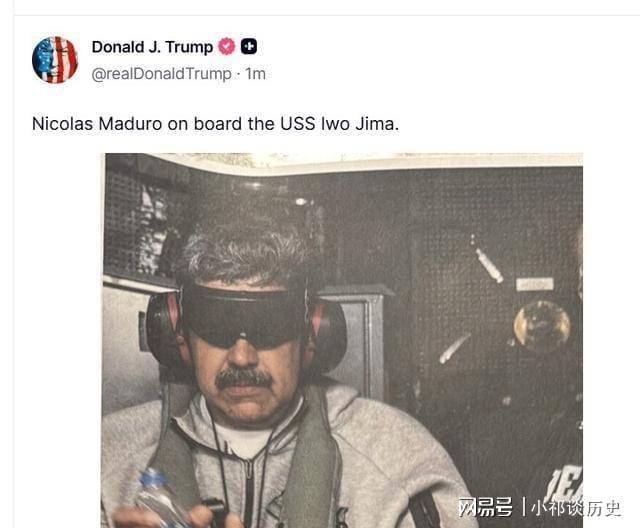This screenshot has width=640, height=528.
Task: Open the Donald J. Trump display name
Action: coord(152,47)
